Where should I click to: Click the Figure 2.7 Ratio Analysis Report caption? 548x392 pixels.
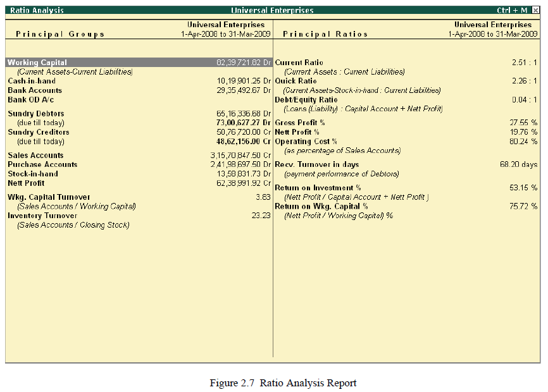click(283, 383)
